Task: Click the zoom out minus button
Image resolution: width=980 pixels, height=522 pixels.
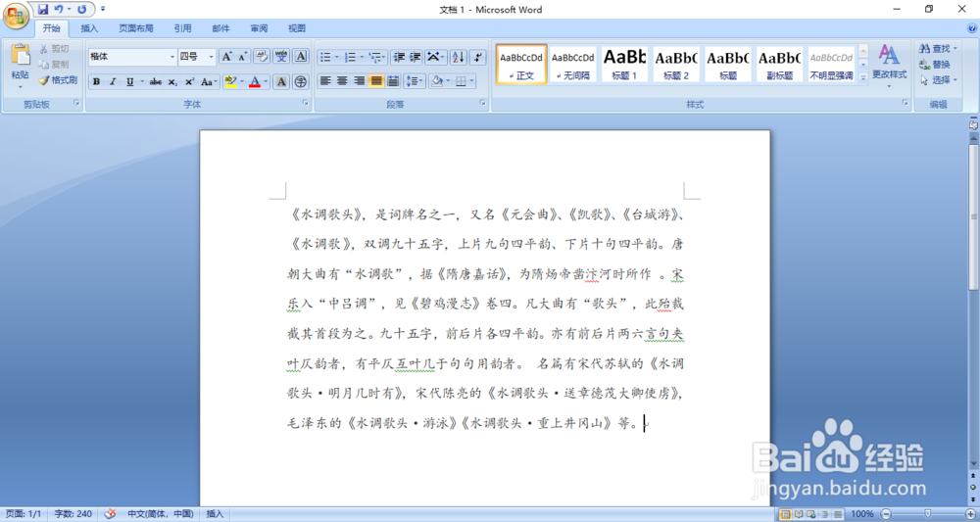Action: [x=886, y=514]
